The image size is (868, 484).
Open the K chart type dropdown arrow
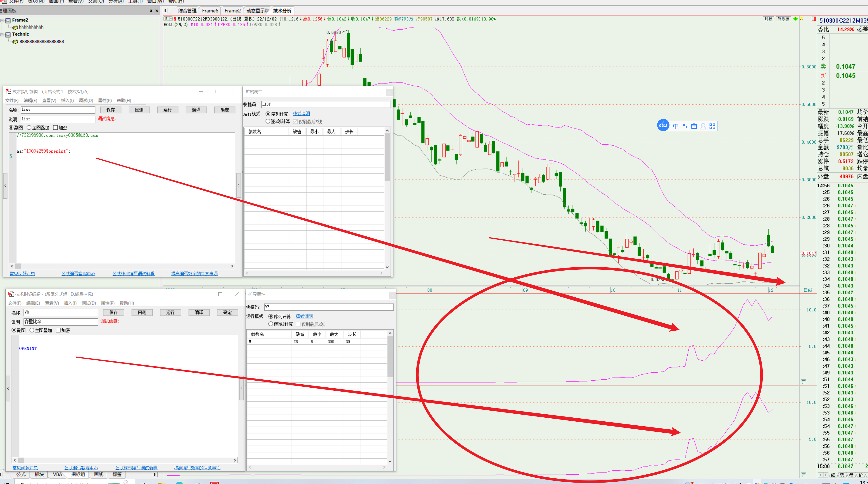[x=171, y=19]
